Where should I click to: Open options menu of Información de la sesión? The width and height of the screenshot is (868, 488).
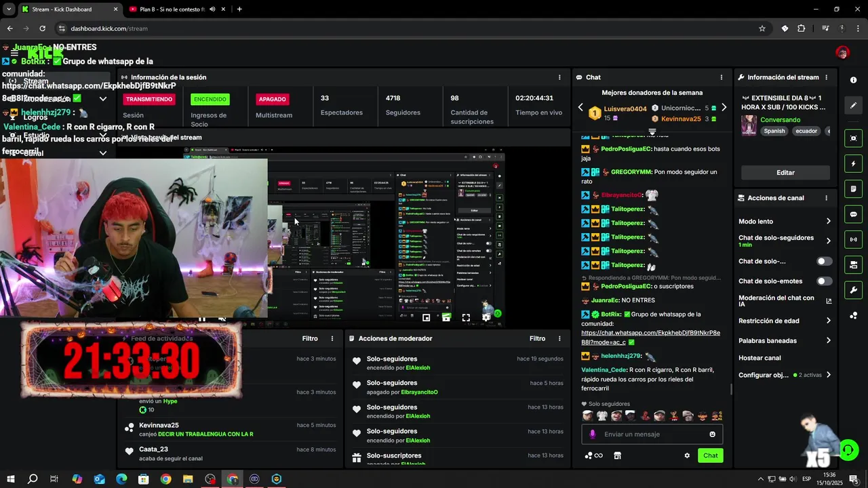(559, 77)
